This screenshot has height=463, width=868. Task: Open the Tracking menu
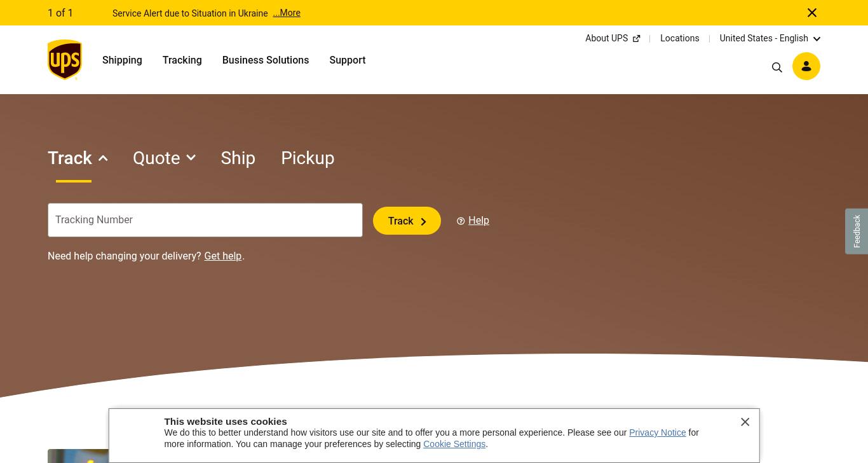coord(182,60)
